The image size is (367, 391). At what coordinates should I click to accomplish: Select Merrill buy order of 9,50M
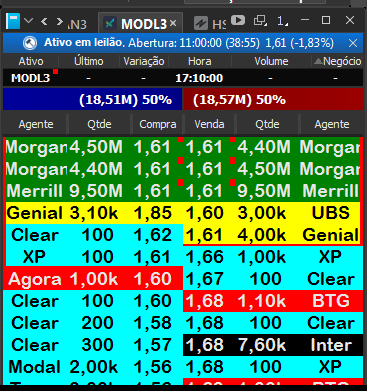94,191
